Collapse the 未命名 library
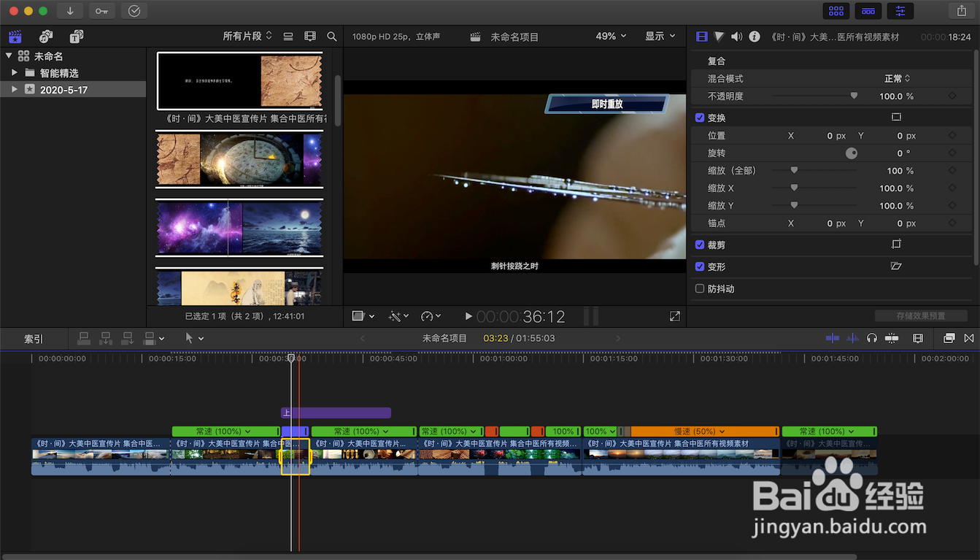 9,55
